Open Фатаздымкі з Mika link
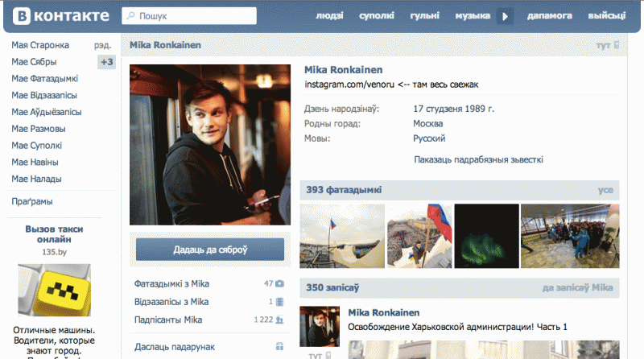 tap(171, 284)
